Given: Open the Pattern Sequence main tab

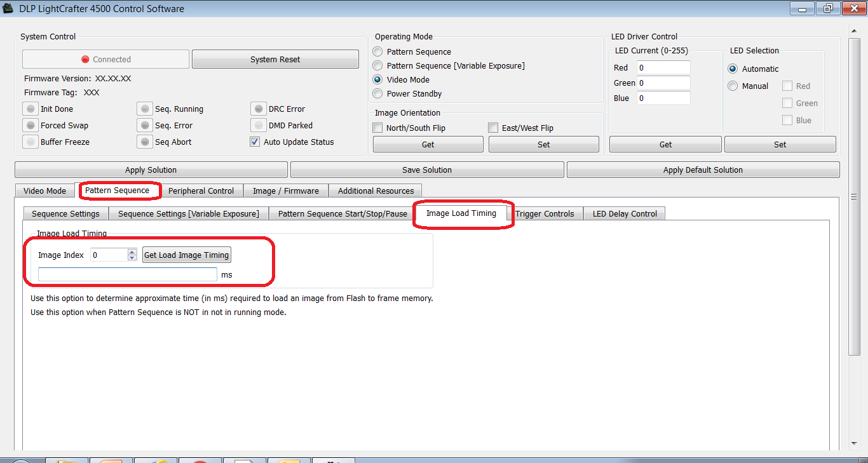Looking at the screenshot, I should coord(118,190).
